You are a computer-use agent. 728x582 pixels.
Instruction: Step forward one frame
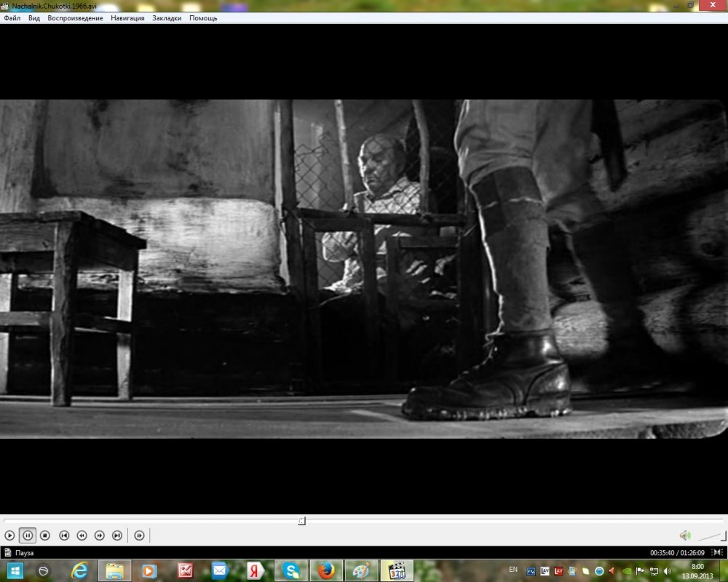pyautogui.click(x=139, y=535)
